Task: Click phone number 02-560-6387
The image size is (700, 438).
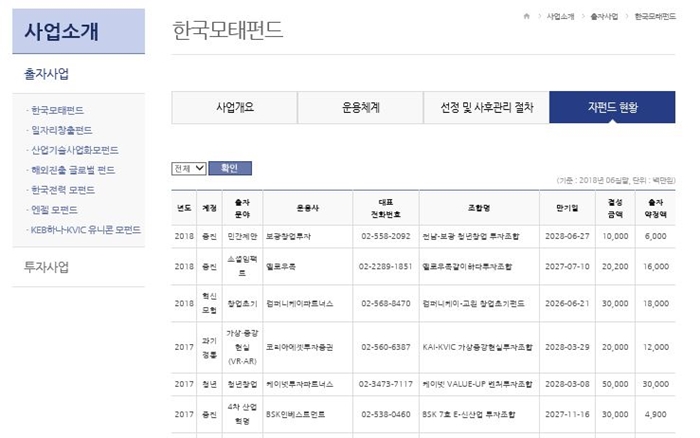Action: pyautogui.click(x=386, y=347)
